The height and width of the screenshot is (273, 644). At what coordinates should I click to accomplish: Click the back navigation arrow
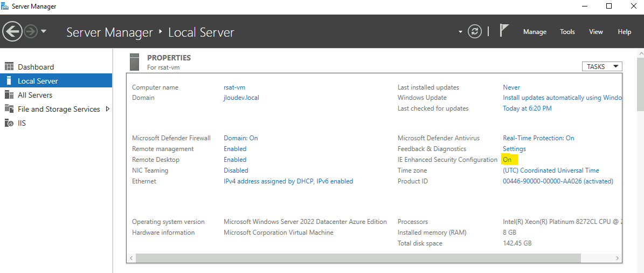coord(12,31)
